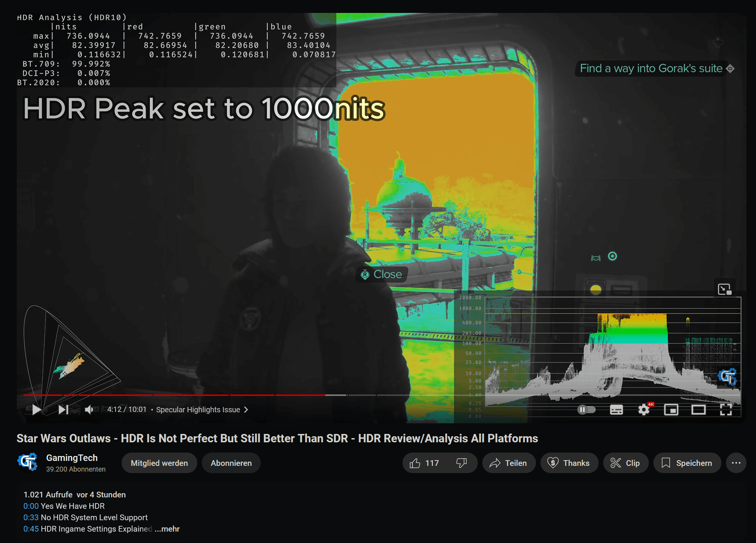This screenshot has width=756, height=543.
Task: Open the GamingTech channel avatar
Action: 28,462
